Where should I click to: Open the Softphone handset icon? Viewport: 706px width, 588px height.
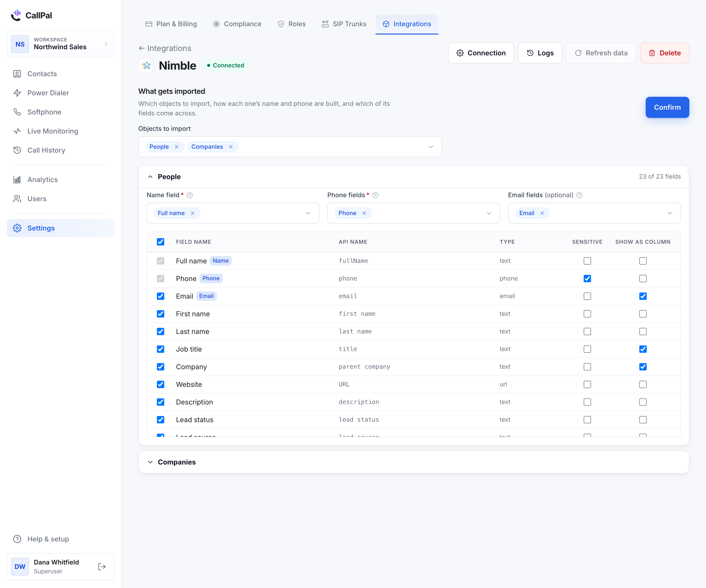pos(17,112)
